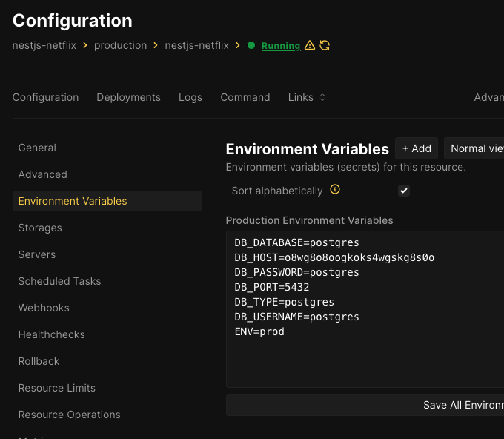
Task: Open the Deployments tab
Action: (128, 97)
